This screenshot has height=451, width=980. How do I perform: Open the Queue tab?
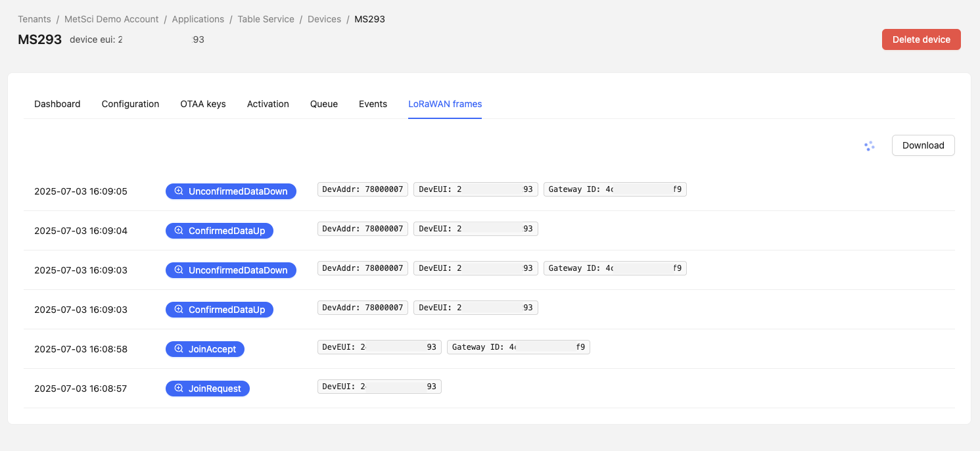[323, 104]
